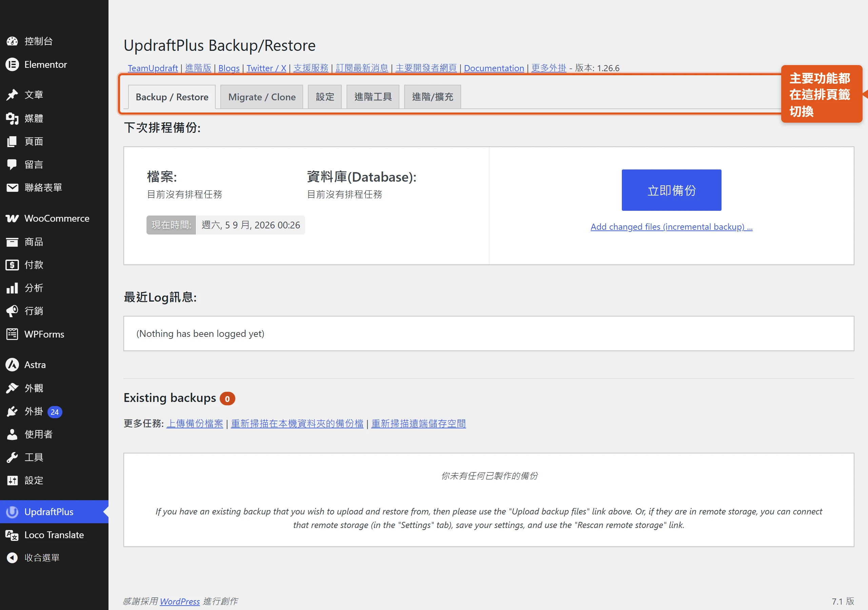Click the 立即備份 backup now button

point(671,190)
